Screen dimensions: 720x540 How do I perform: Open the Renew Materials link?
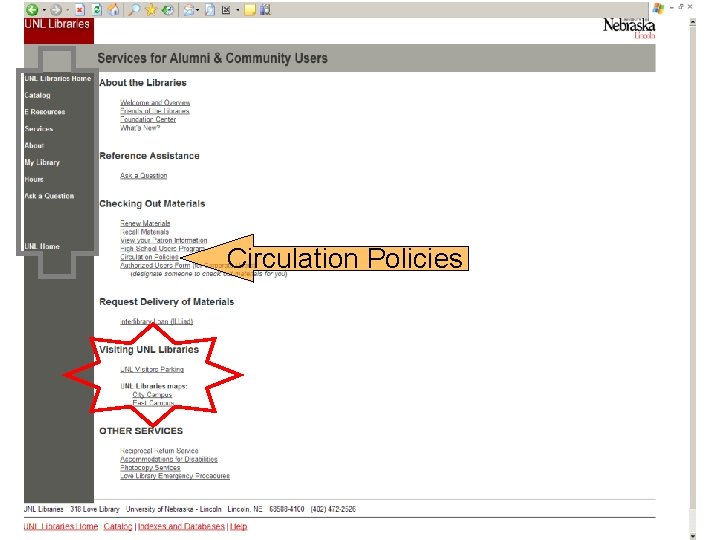pyautogui.click(x=145, y=223)
